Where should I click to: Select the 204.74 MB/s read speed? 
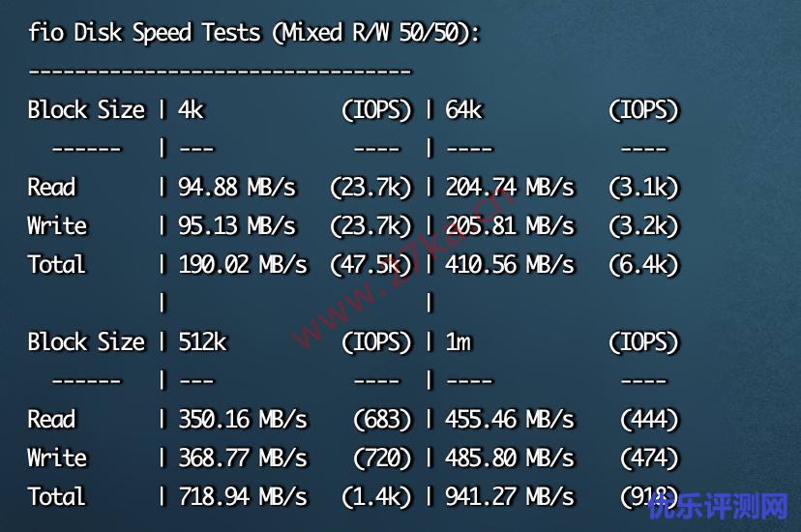point(510,188)
